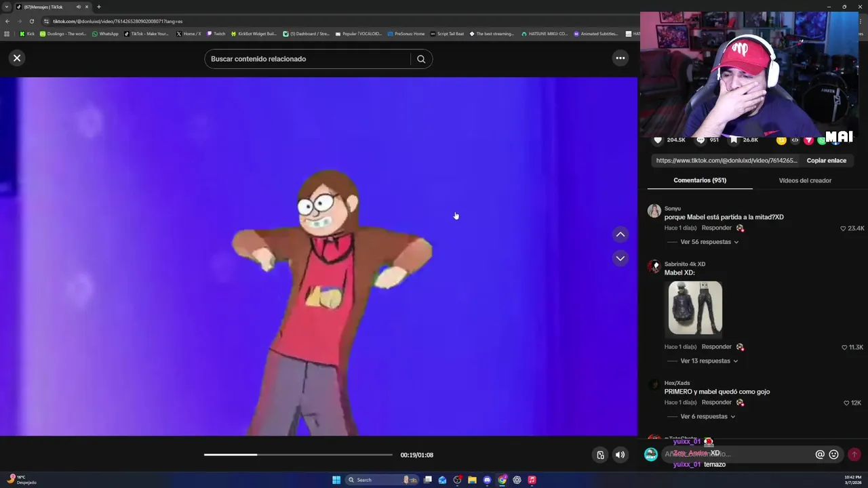This screenshot has height=488, width=868.
Task: Reload the browser page
Action: tap(31, 21)
